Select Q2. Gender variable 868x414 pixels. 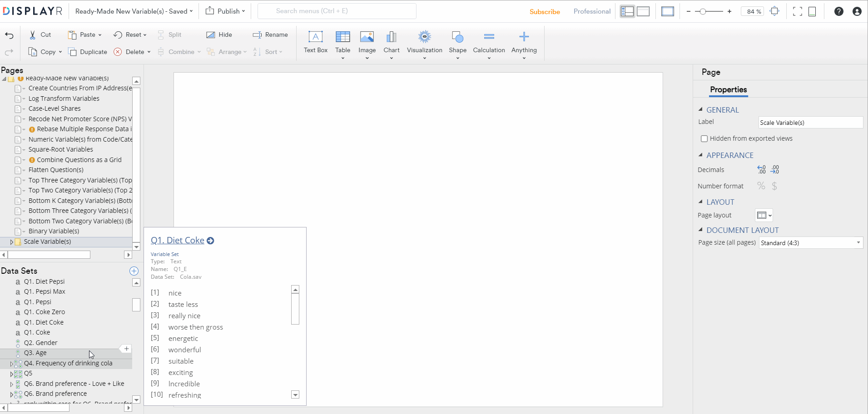(x=40, y=343)
